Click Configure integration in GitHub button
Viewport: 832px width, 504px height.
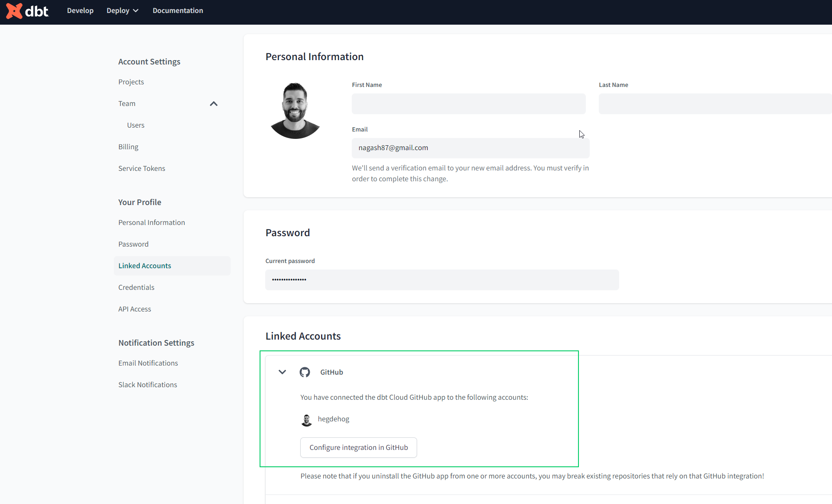coord(359,447)
